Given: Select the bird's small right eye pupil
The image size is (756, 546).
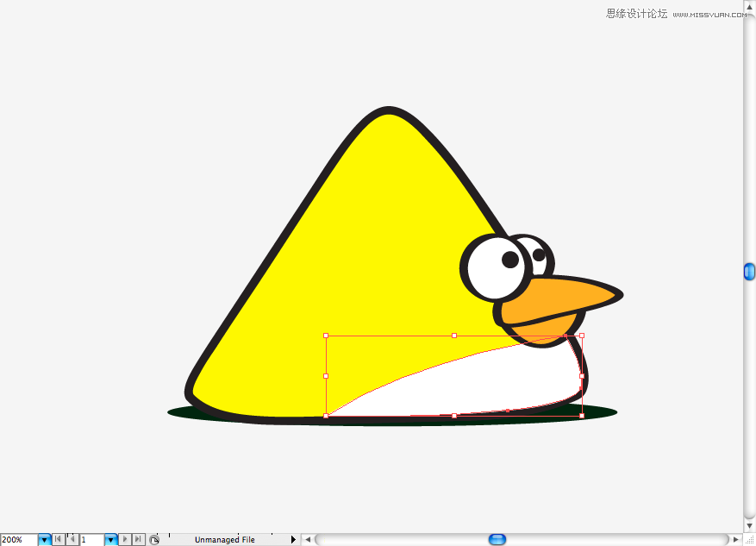Looking at the screenshot, I should (539, 254).
